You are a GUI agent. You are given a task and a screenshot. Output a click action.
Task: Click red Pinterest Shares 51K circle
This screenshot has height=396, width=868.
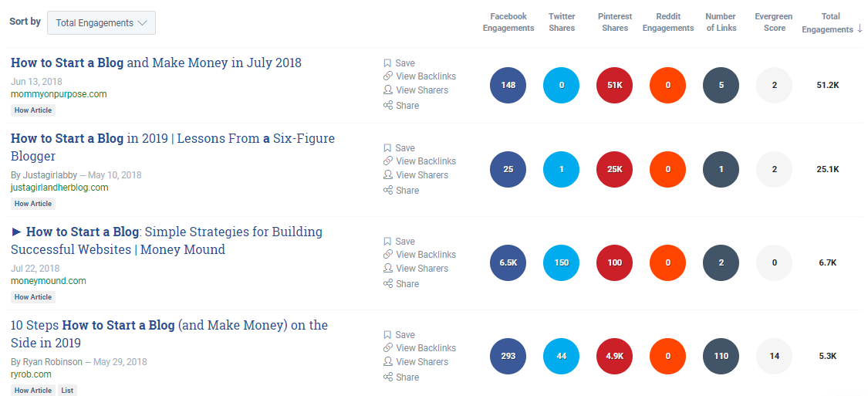(x=615, y=85)
